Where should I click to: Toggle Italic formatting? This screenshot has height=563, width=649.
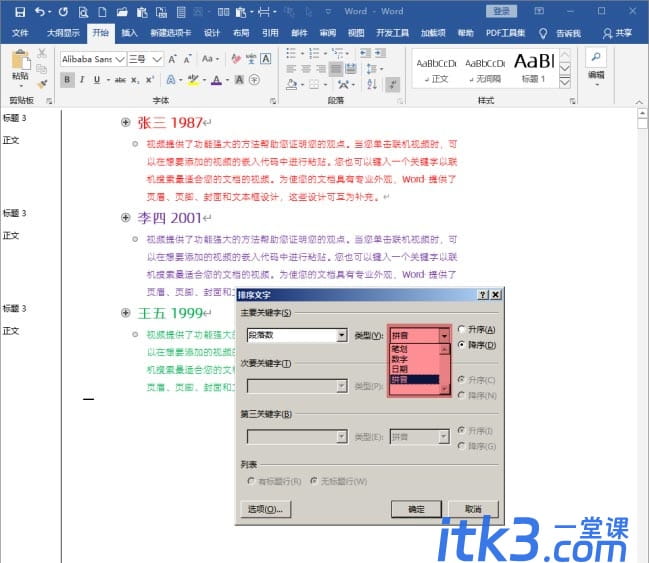coord(82,79)
